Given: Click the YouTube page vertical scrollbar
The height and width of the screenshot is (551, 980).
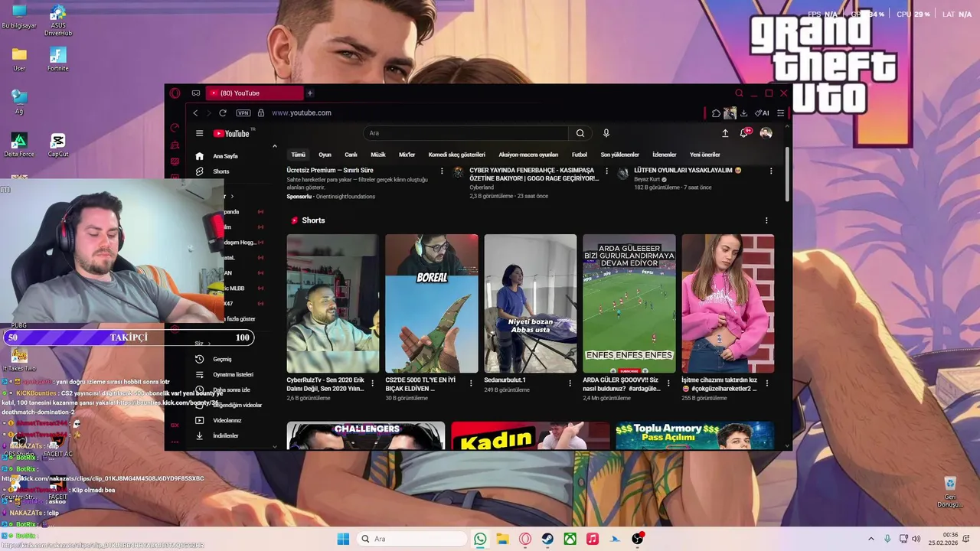Looking at the screenshot, I should click(787, 174).
